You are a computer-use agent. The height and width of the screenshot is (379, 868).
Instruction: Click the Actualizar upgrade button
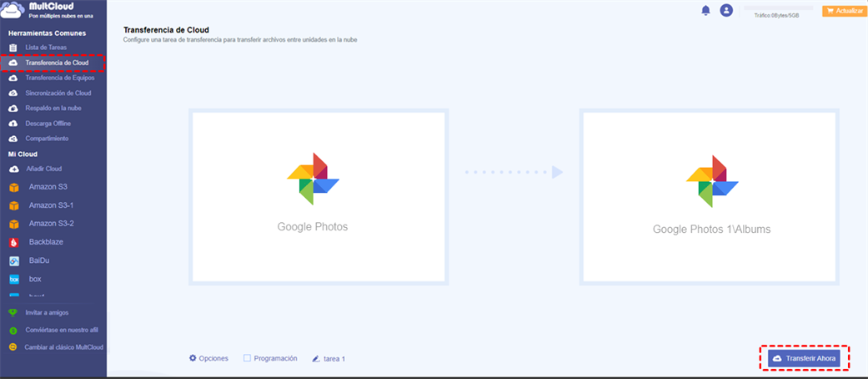(x=844, y=11)
